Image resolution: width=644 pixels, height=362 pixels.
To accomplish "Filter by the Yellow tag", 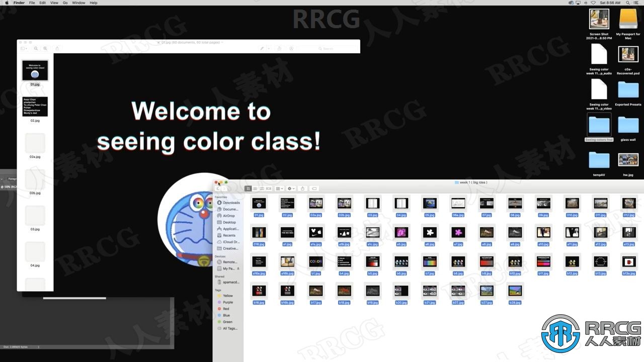I will [225, 296].
